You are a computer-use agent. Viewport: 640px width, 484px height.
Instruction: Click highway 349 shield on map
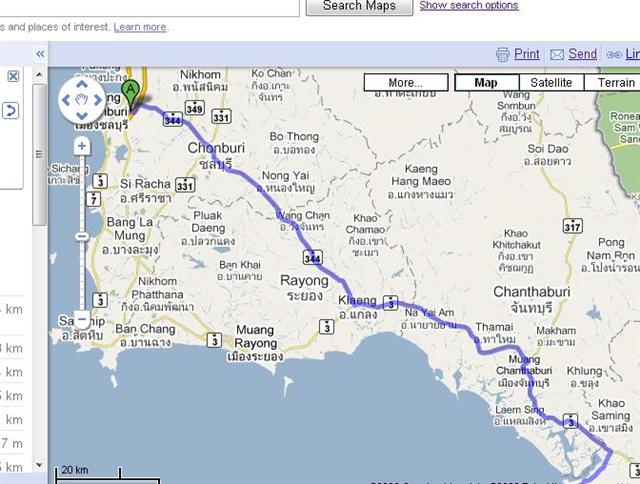coord(194,109)
